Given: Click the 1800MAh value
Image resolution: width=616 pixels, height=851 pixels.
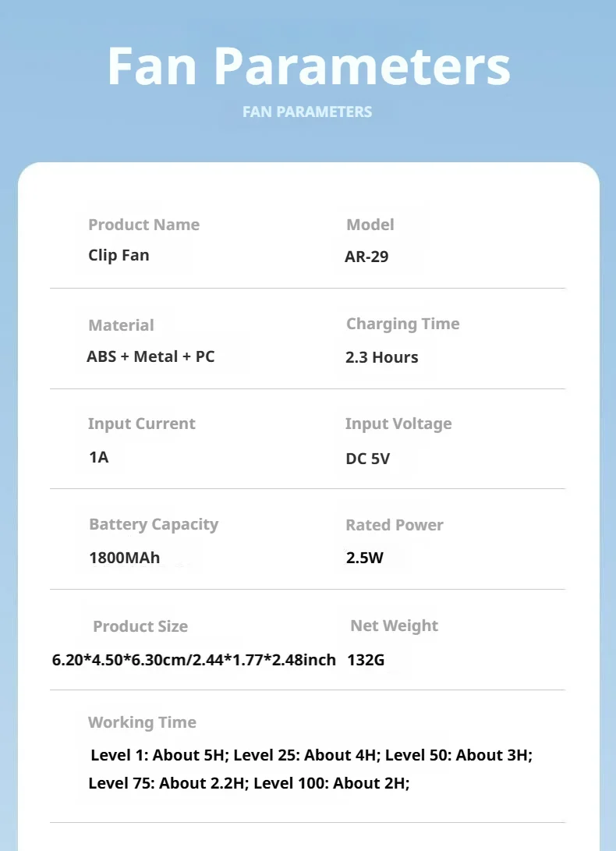Looking at the screenshot, I should click(124, 558).
